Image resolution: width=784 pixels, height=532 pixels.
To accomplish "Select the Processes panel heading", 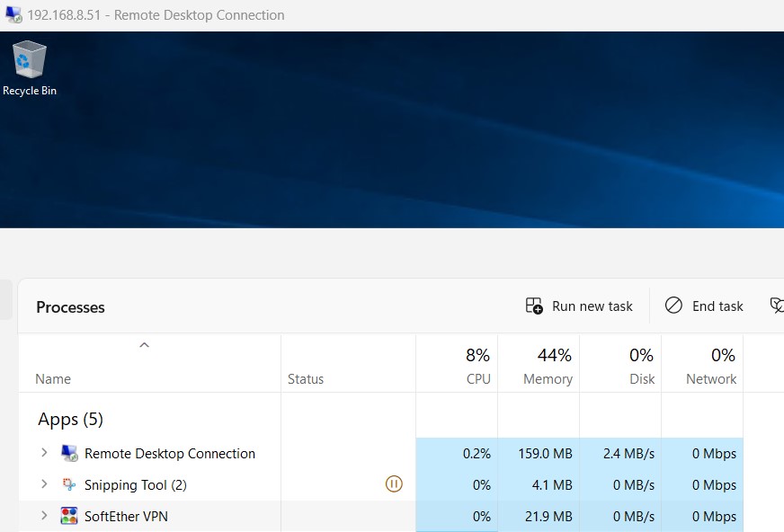I will 70,306.
